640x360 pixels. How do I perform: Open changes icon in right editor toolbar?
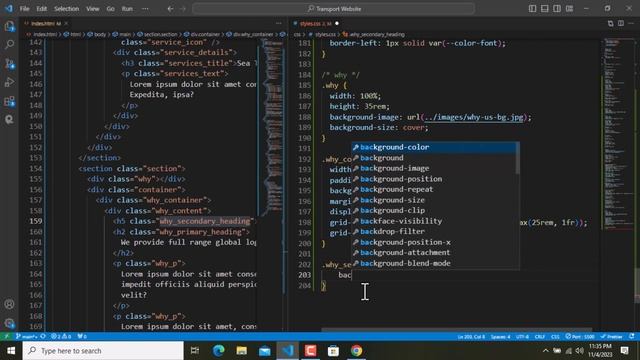(611, 24)
